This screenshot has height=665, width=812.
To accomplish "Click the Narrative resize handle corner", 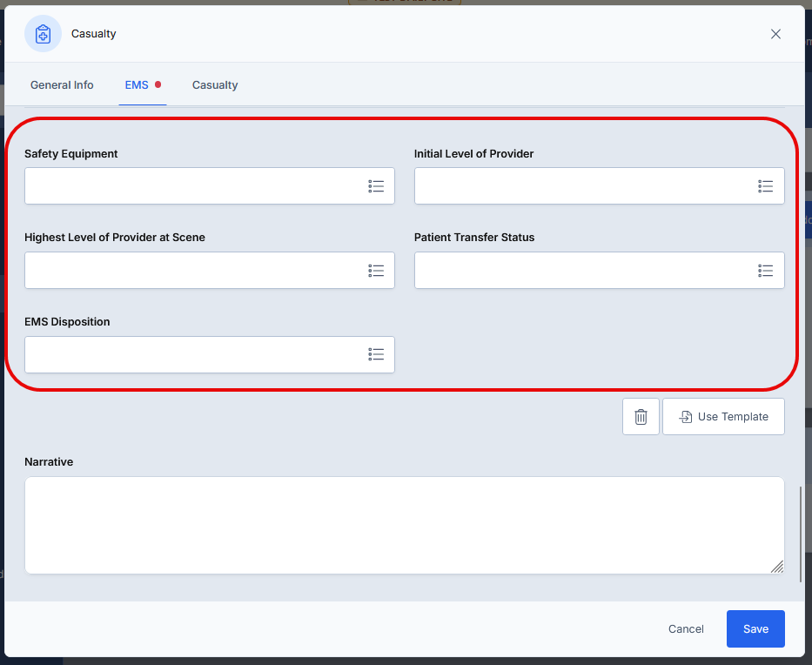I will click(777, 567).
